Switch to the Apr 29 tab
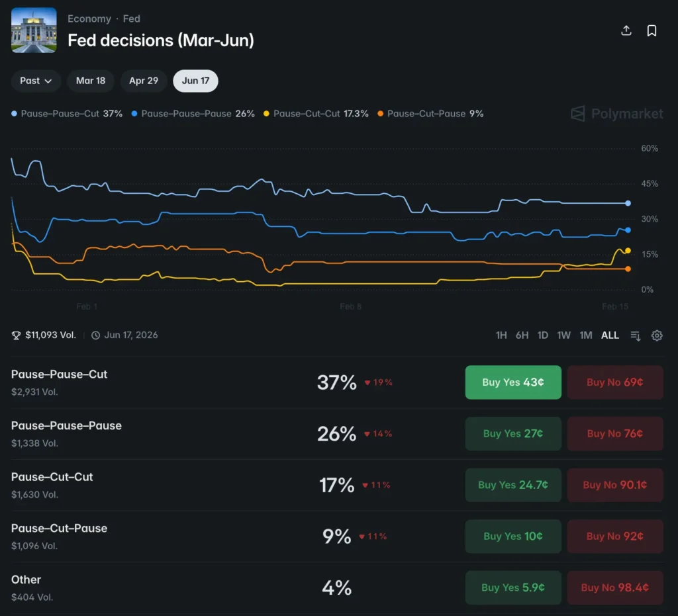 143,81
